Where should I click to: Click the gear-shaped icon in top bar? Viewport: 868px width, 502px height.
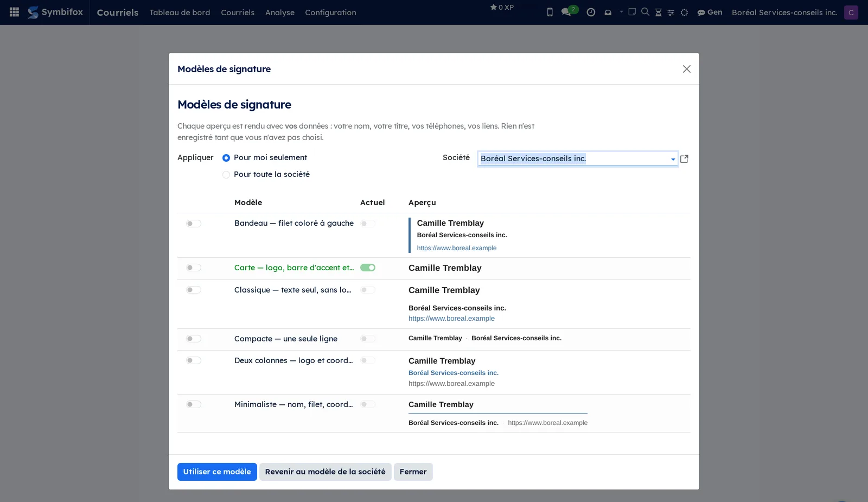pos(684,12)
